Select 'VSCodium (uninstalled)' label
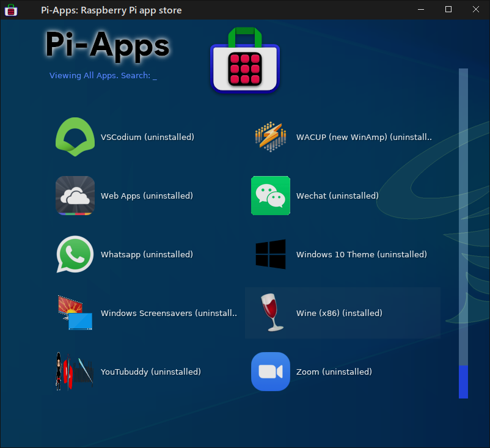 click(x=147, y=138)
